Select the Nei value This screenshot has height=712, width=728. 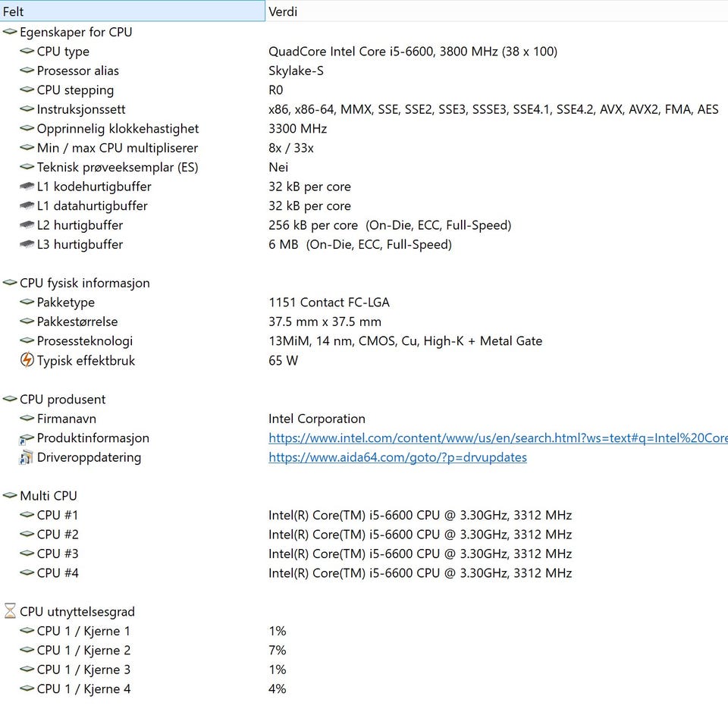click(278, 167)
